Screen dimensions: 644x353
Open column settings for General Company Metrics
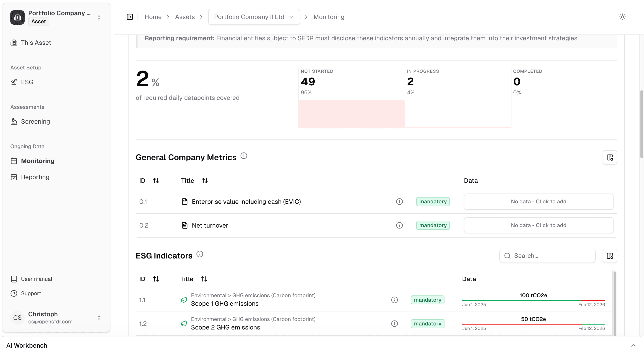tap(610, 157)
